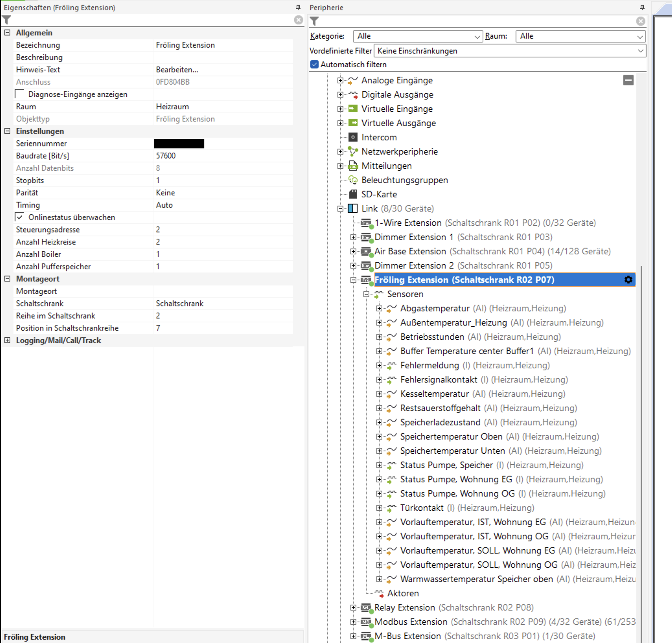Click Position in Schaltschrankreihe value
Viewport: 672px width, 643px height.
pos(223,328)
